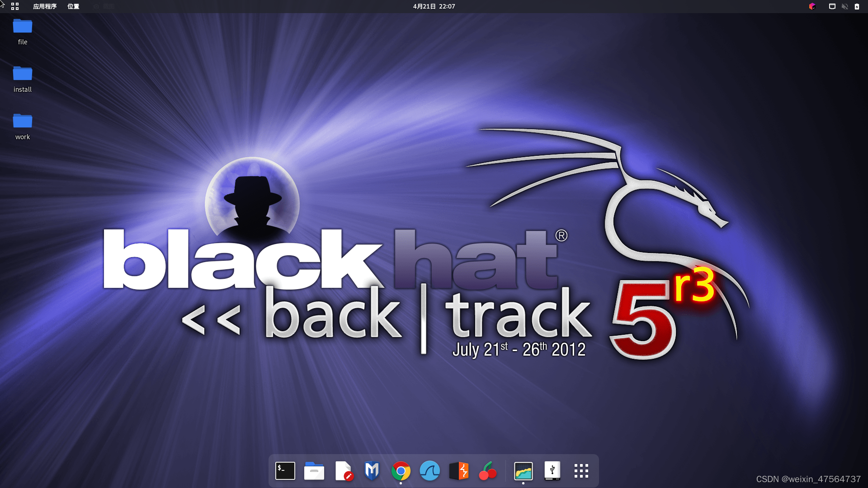Launch Wireshark shark fin icon
Screen dimensions: 868x488
coord(430,471)
